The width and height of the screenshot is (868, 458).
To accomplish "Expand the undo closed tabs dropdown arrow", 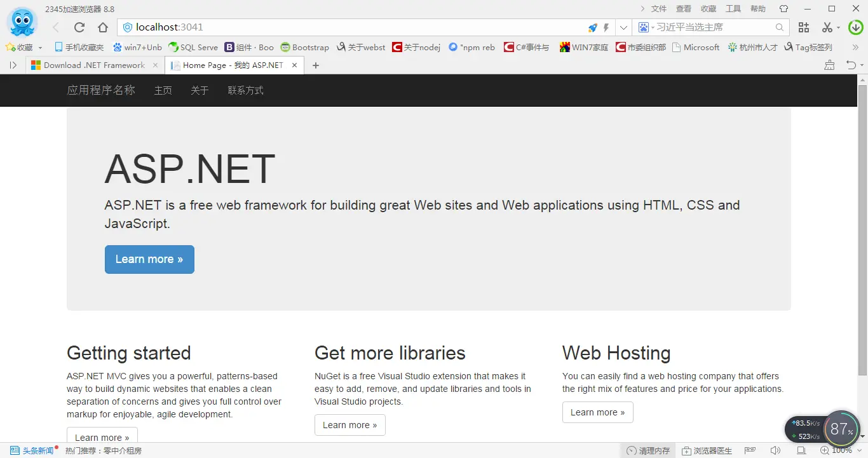I will pos(862,65).
